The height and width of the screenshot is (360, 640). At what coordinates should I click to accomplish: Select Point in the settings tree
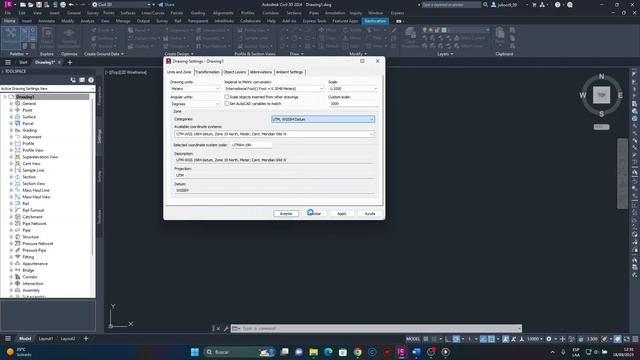(27, 110)
